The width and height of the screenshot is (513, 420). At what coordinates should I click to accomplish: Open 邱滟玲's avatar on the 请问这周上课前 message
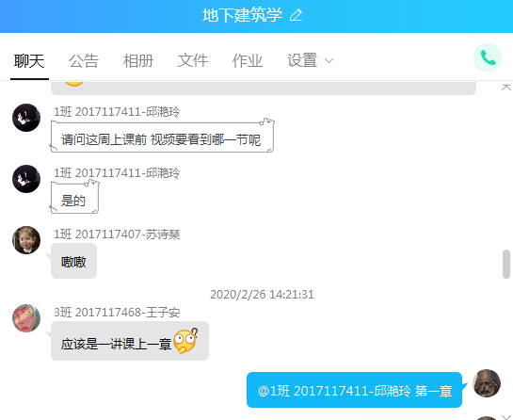point(26,118)
